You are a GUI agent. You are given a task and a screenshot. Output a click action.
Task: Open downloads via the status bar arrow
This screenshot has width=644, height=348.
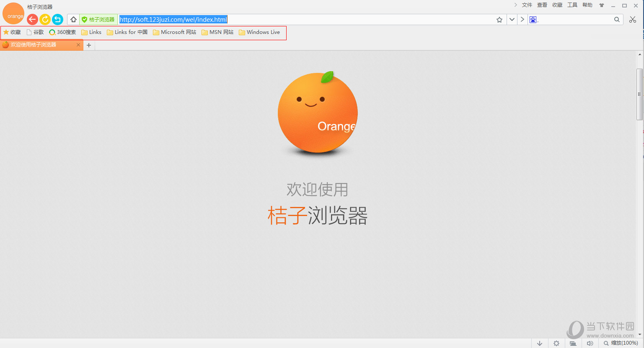pyautogui.click(x=540, y=343)
